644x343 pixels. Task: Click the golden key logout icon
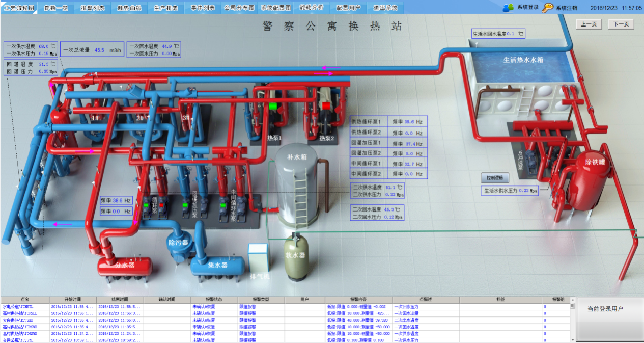[x=548, y=8]
